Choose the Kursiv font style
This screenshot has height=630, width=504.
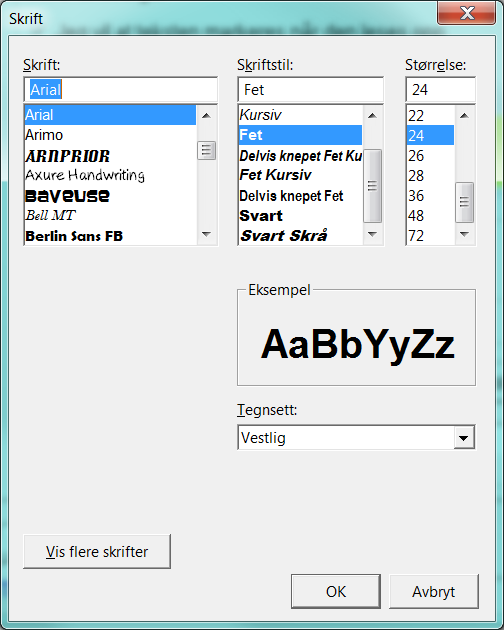[300, 115]
